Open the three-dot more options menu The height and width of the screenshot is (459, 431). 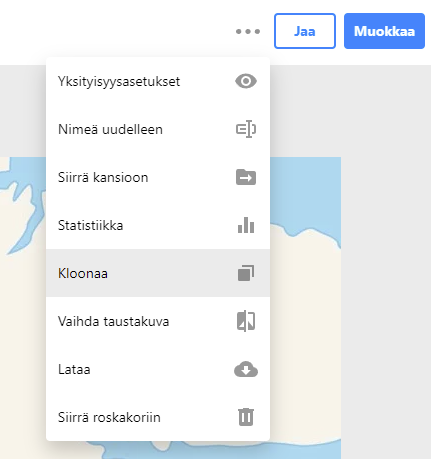click(248, 31)
